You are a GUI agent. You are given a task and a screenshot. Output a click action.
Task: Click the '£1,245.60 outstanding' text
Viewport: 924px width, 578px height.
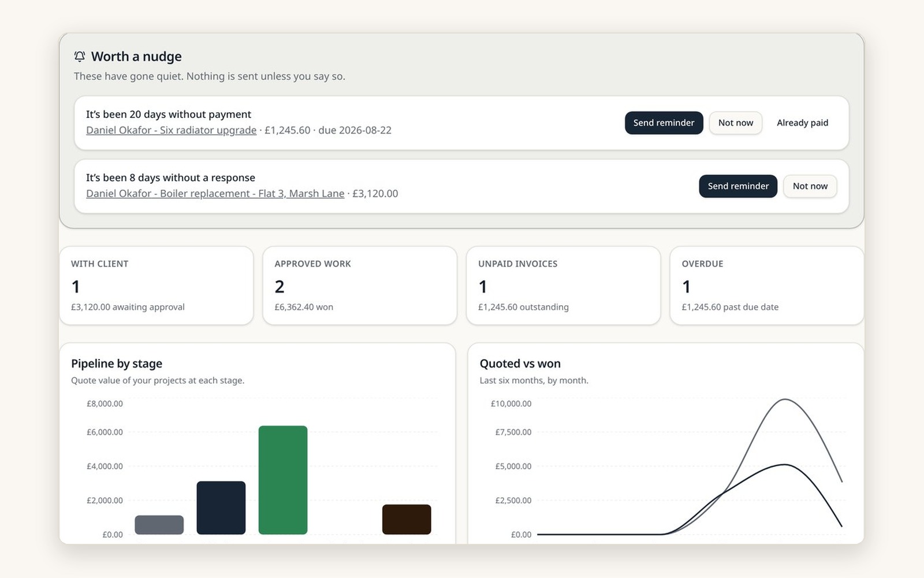point(523,307)
